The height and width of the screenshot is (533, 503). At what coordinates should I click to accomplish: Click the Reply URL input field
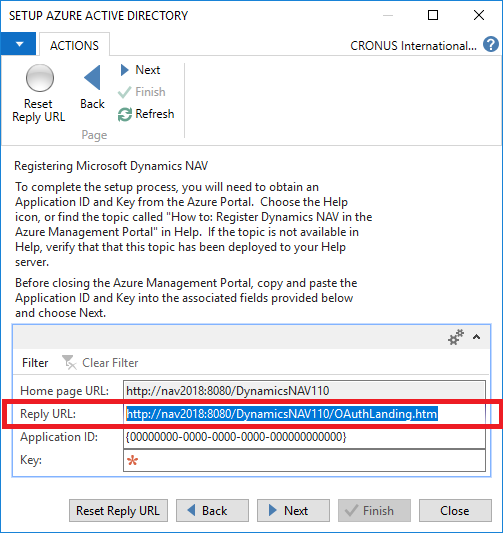click(304, 414)
